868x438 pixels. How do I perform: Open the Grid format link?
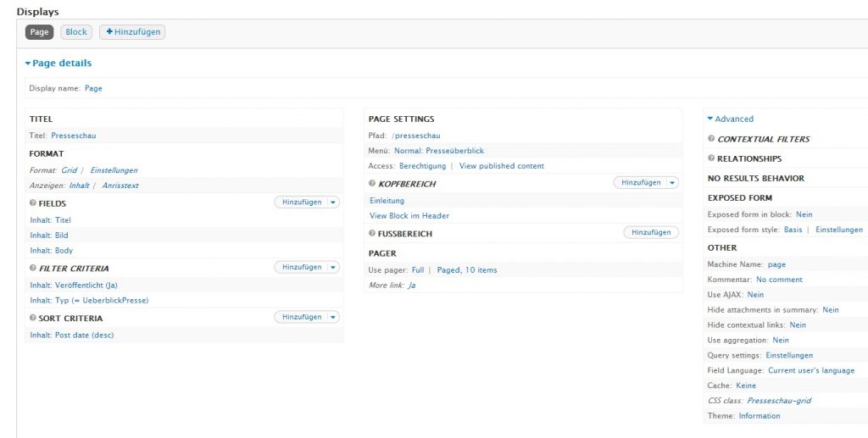click(x=69, y=170)
